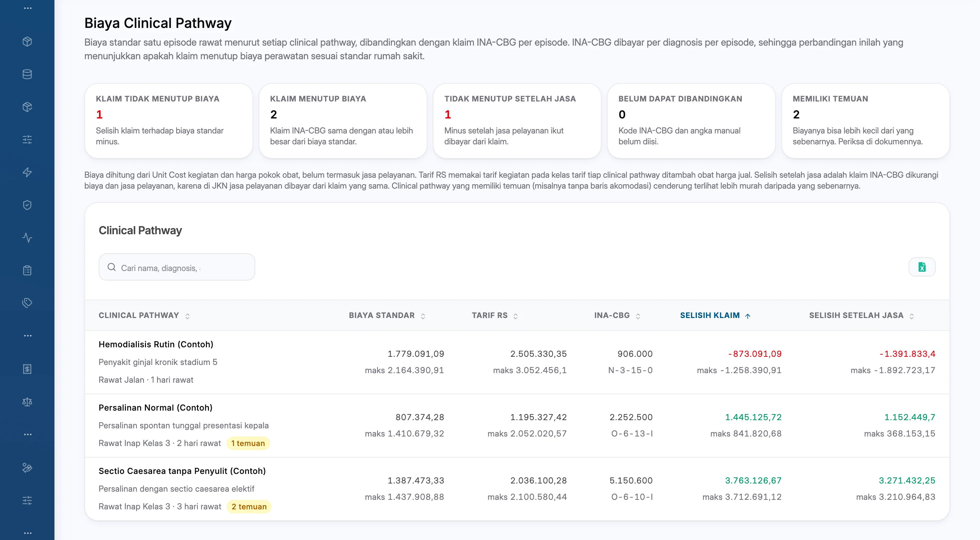Reverse the SELISIH KLAIM sort order

[715, 316]
